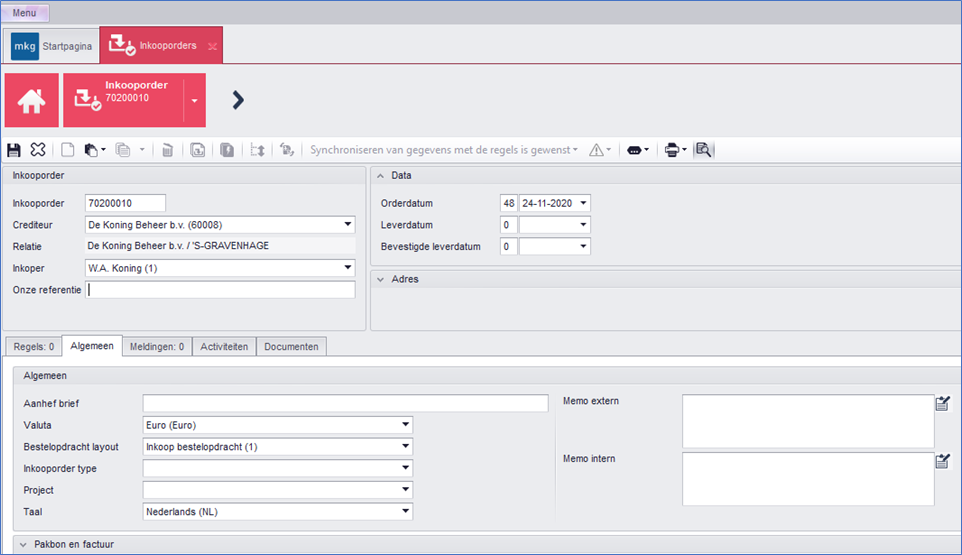Open the Inkooporder 70200010 tile
Screen dimensions: 962x555
coord(123,100)
